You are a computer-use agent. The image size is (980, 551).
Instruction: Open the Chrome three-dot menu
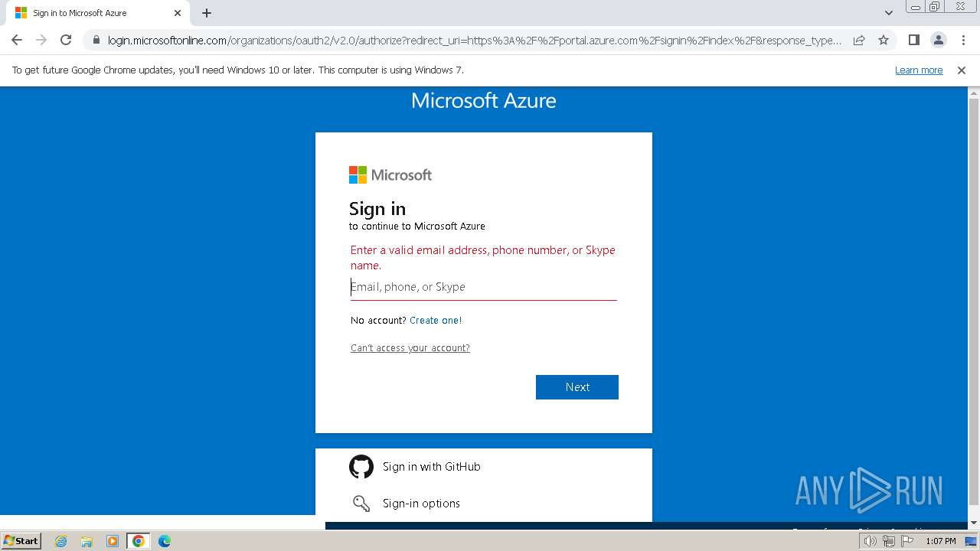(x=962, y=40)
